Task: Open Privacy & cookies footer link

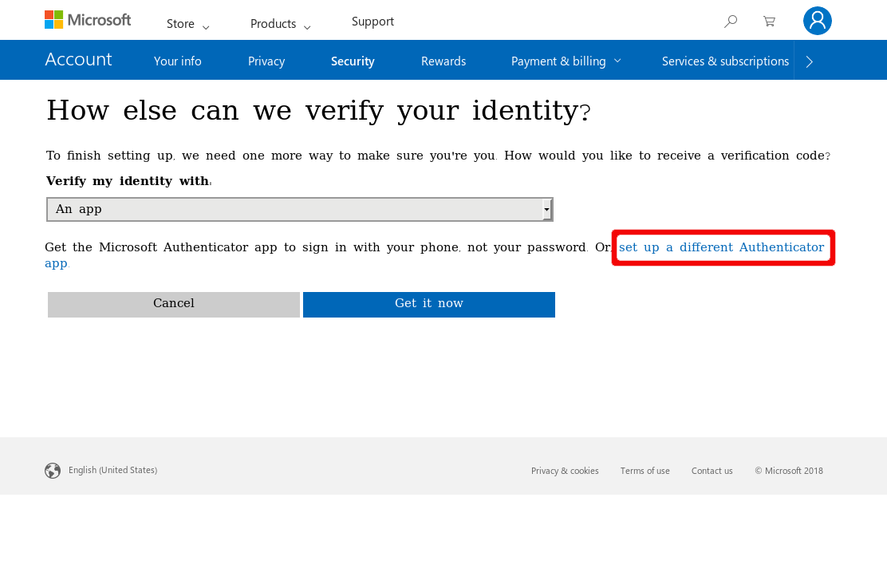Action: (x=565, y=471)
